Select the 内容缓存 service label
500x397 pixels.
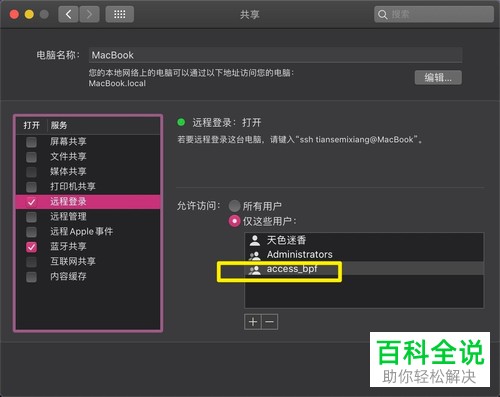click(68, 277)
